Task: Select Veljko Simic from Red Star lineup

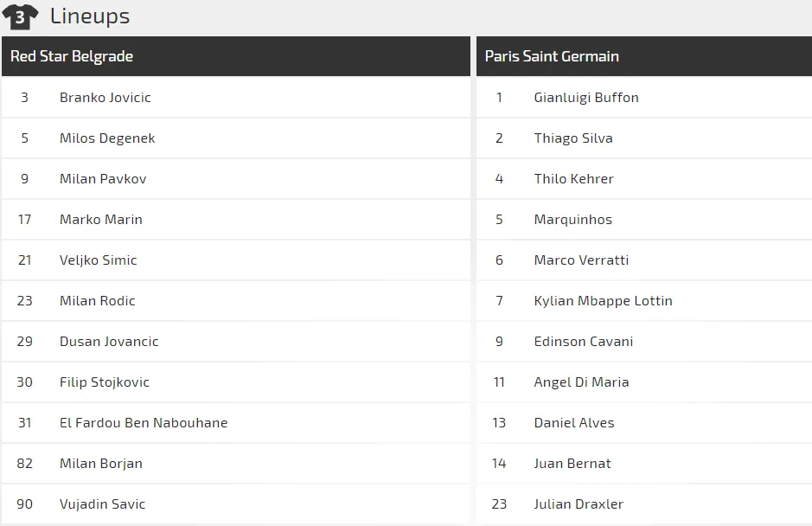Action: pos(98,260)
